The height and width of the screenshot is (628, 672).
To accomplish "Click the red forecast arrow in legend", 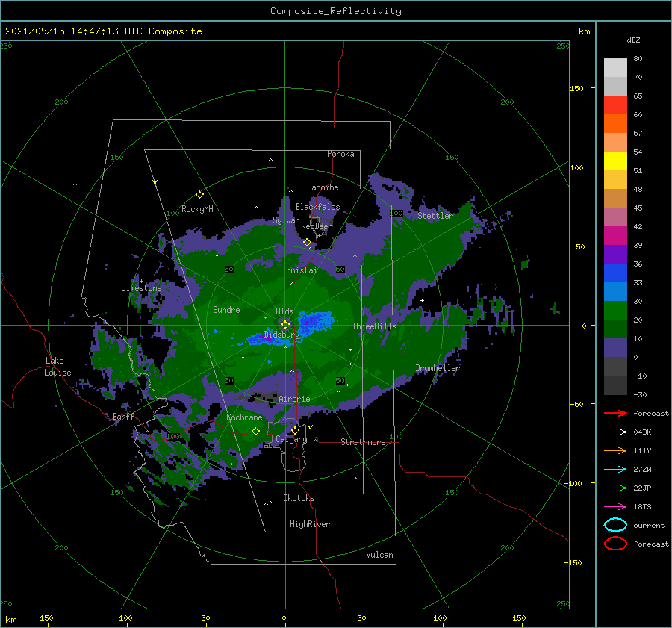I will [615, 413].
